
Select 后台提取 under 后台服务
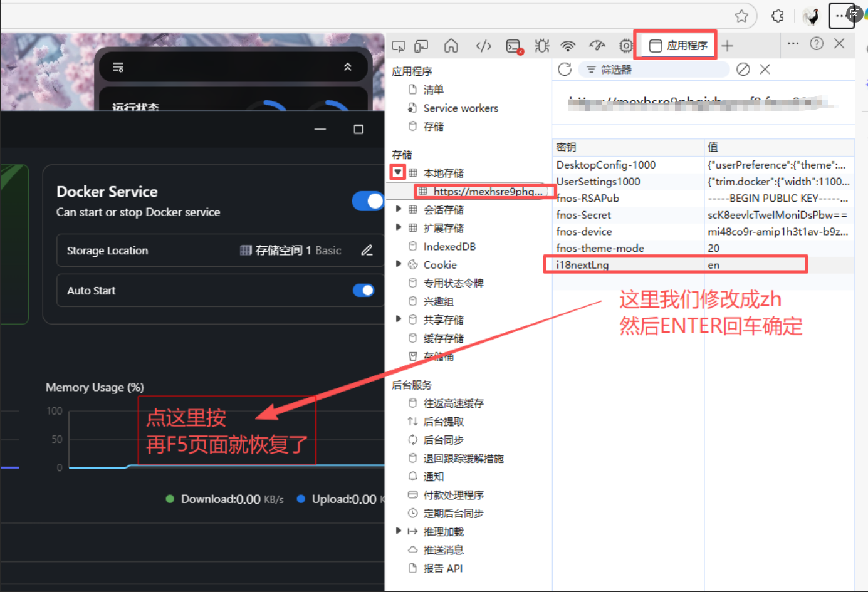pos(443,422)
